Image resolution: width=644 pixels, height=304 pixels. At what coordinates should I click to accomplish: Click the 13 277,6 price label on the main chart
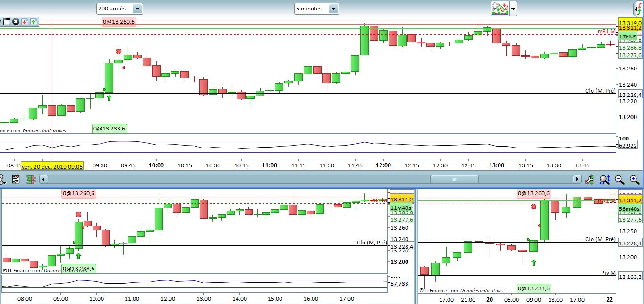(630, 55)
